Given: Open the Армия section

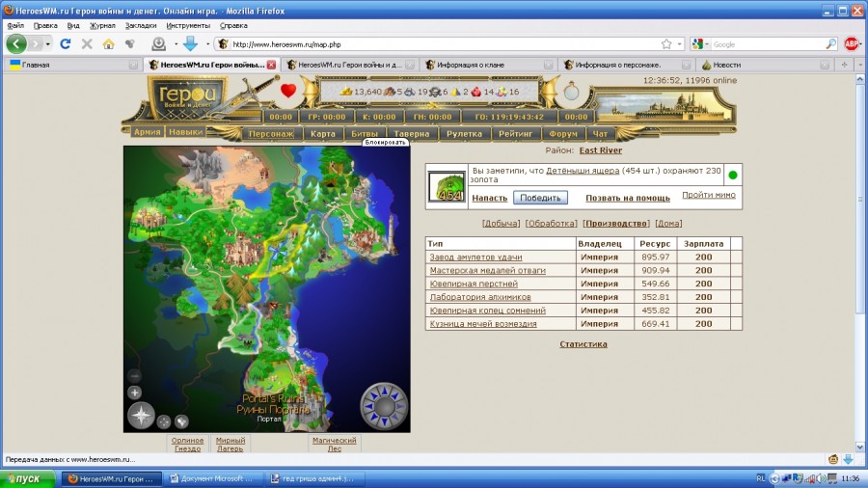Looking at the screenshot, I should click(x=147, y=132).
